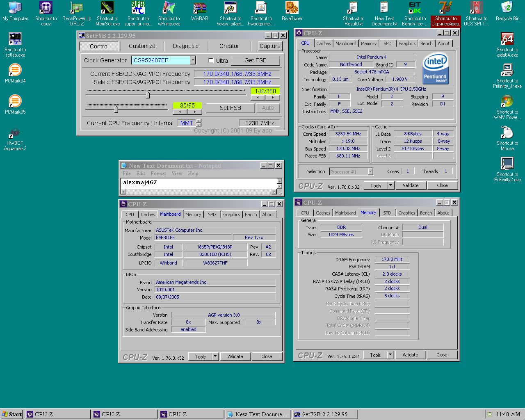The height and width of the screenshot is (420, 525).
Task: Open the red-highlighted Shortcut to Скриншейвер icon
Action: pyautogui.click(x=446, y=14)
